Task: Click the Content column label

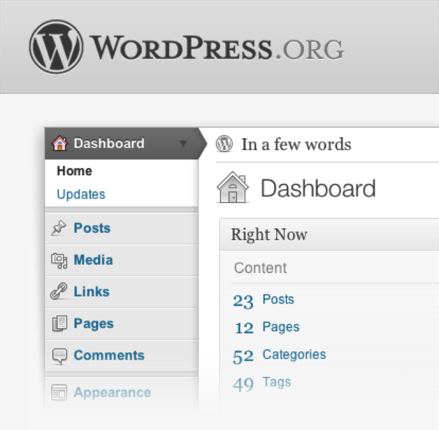Action: point(260,268)
